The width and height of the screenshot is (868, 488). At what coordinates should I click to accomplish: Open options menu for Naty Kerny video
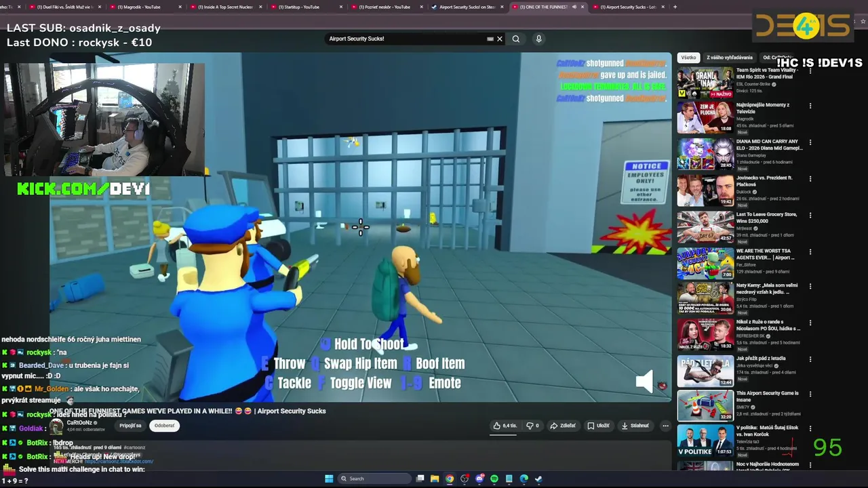tap(810, 286)
